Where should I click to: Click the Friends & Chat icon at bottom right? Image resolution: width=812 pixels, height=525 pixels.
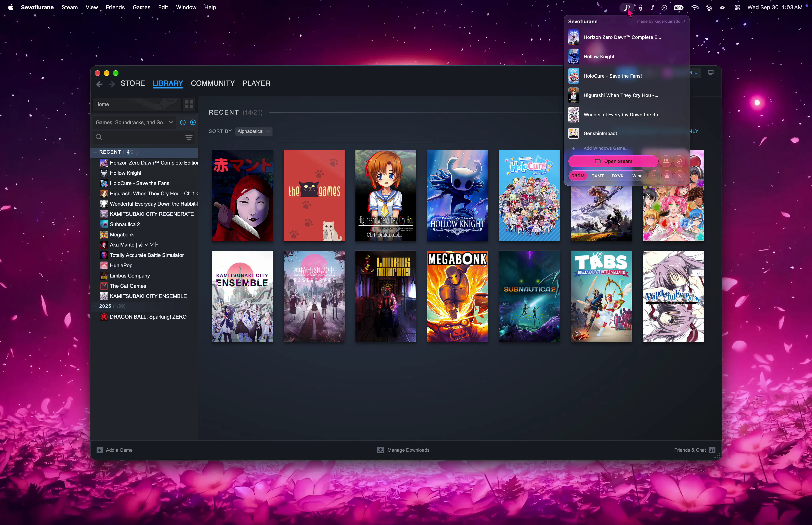(712, 450)
